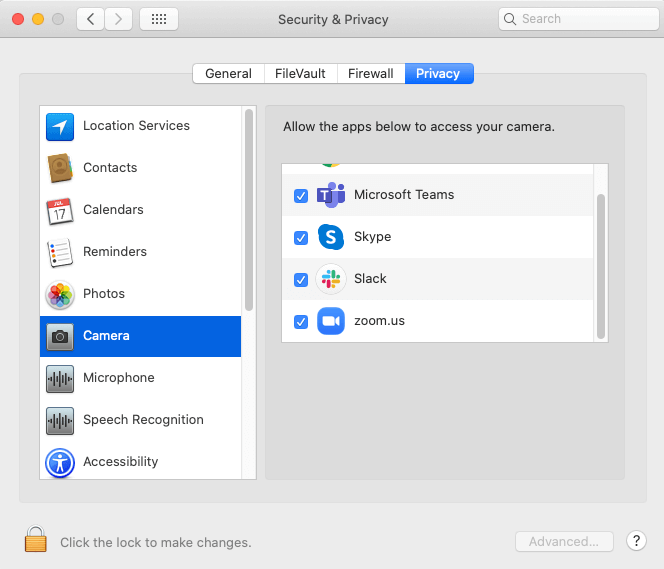Image resolution: width=664 pixels, height=569 pixels.
Task: Select the Privacy tab
Action: (x=439, y=74)
